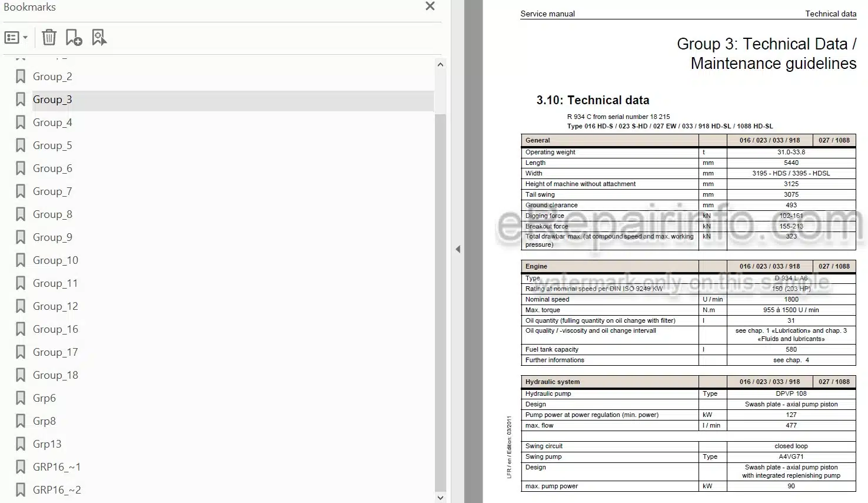This screenshot has width=868, height=503.
Task: Go to the Group_12 bookmark
Action: 55,306
